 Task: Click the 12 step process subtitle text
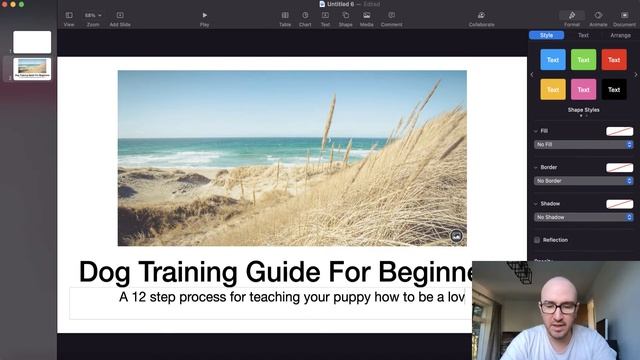coord(291,297)
